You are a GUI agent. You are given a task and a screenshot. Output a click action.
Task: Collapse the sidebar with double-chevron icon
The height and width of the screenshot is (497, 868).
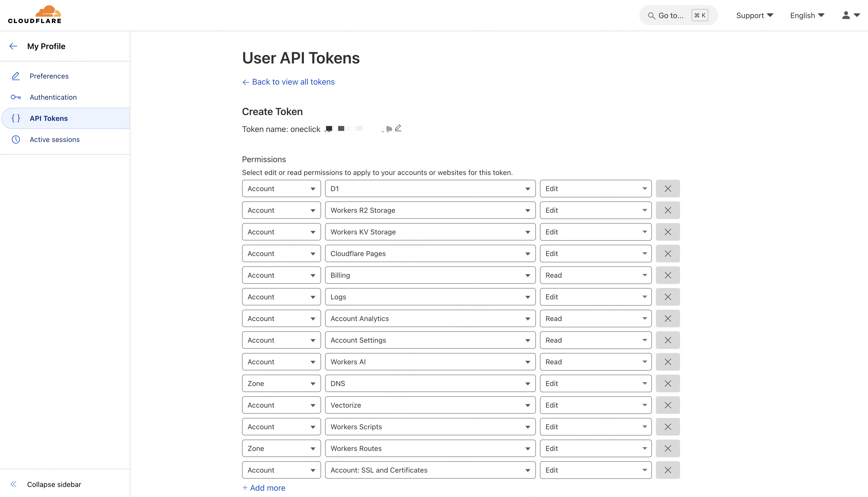[14, 484]
